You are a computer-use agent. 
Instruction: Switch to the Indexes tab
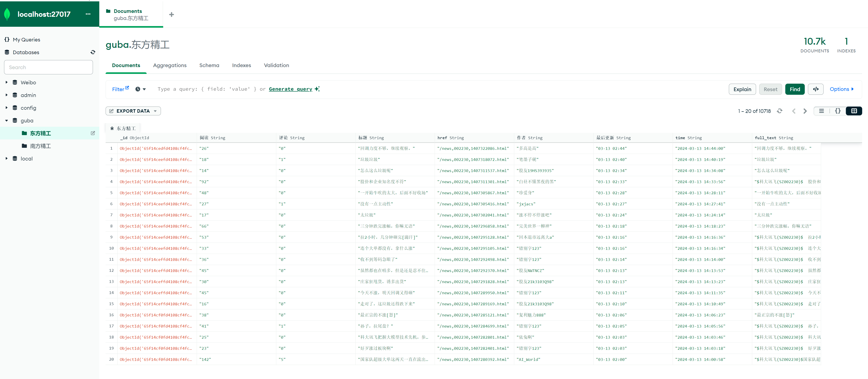(241, 65)
